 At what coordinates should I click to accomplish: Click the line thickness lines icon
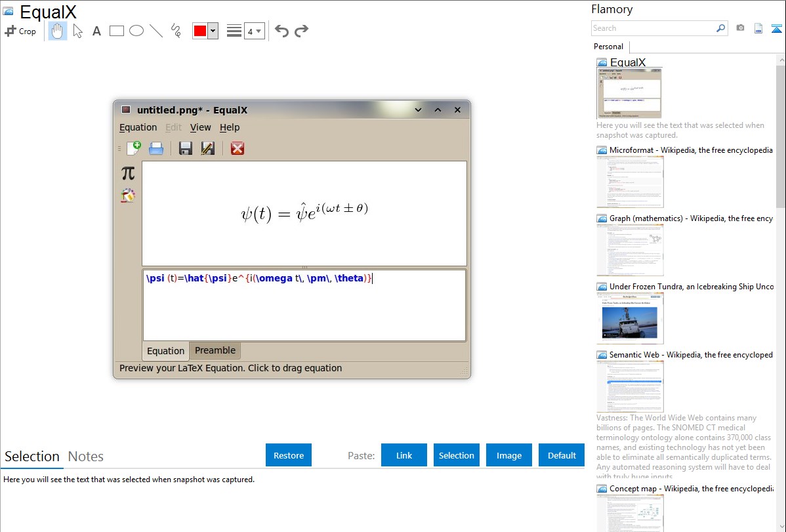click(x=234, y=31)
